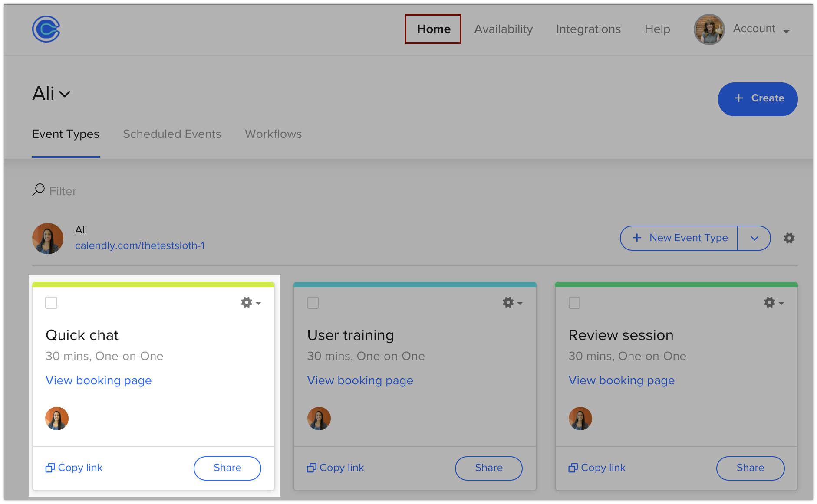The height and width of the screenshot is (504, 817).
Task: Copy the link for Review session
Action: (596, 468)
